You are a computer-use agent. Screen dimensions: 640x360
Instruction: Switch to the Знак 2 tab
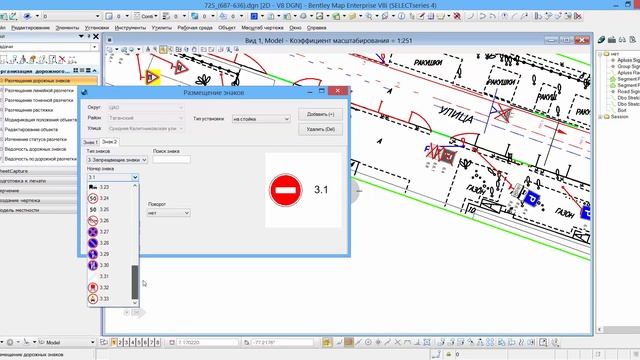109,142
